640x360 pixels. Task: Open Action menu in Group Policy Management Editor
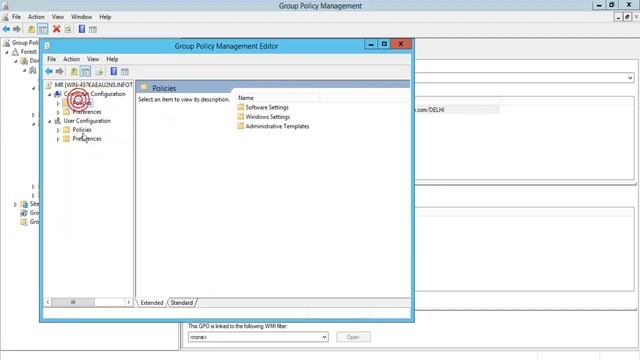pos(71,59)
